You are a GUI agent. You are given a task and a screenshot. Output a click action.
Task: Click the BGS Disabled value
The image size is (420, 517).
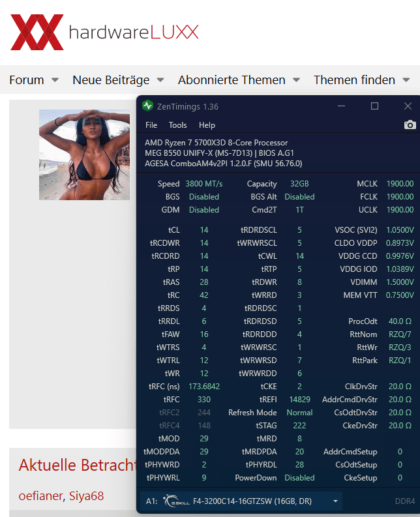tap(204, 197)
